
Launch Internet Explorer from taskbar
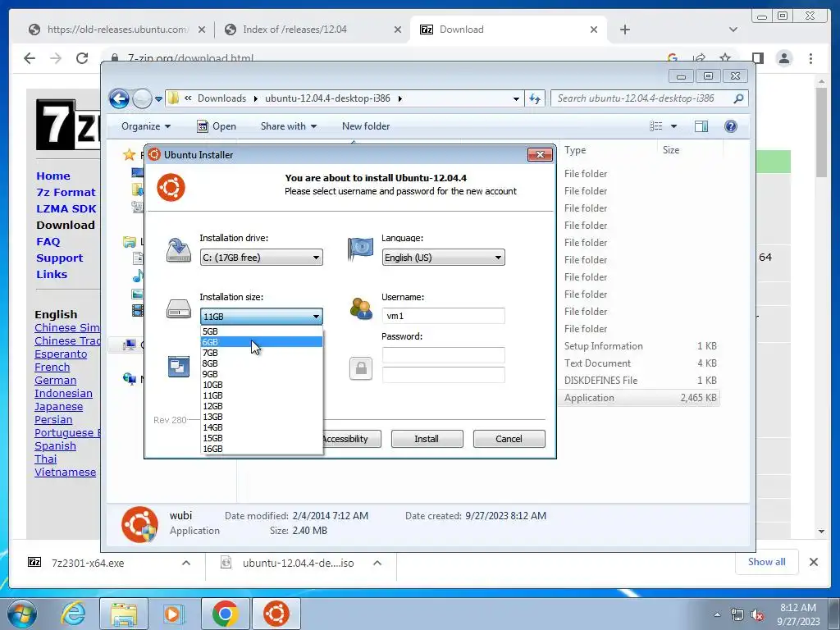coord(73,614)
